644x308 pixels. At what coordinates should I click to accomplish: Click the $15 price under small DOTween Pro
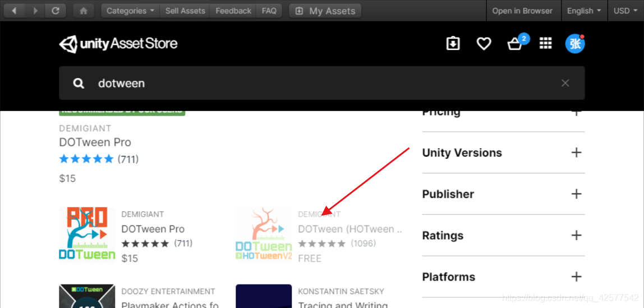point(130,258)
